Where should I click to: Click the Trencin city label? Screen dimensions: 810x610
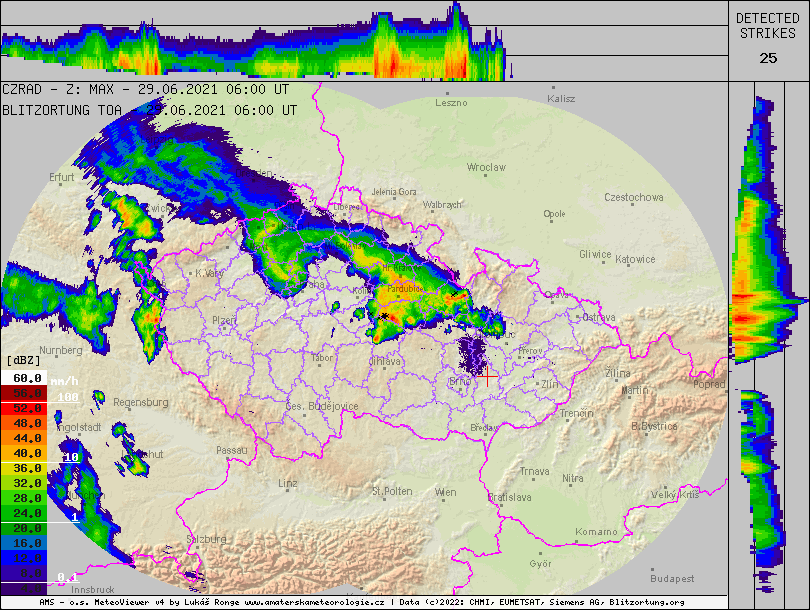577,413
